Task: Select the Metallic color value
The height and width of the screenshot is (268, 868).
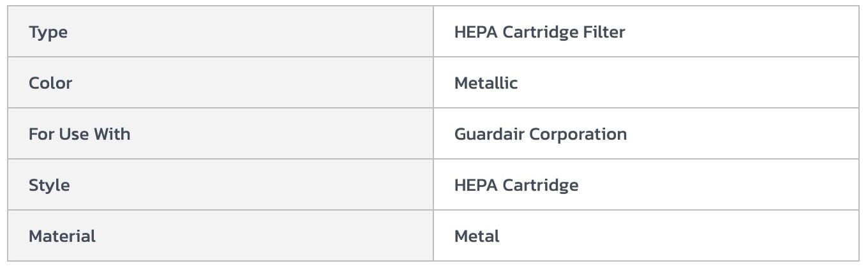Action: [486, 83]
